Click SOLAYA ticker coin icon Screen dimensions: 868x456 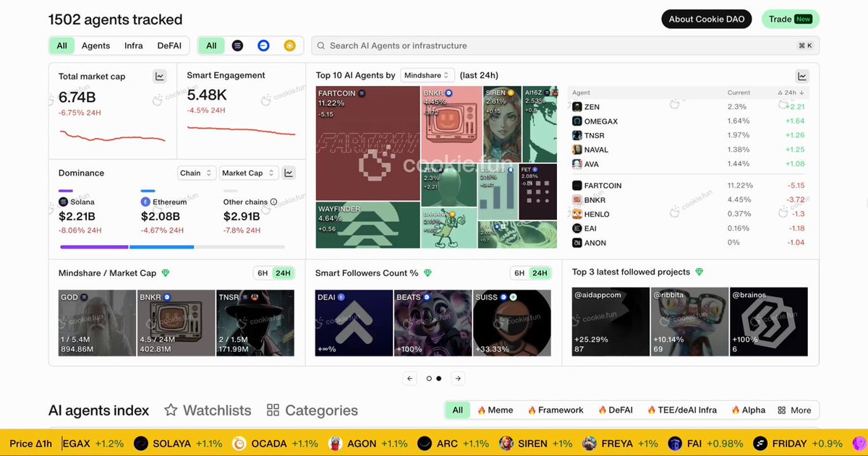(x=141, y=443)
